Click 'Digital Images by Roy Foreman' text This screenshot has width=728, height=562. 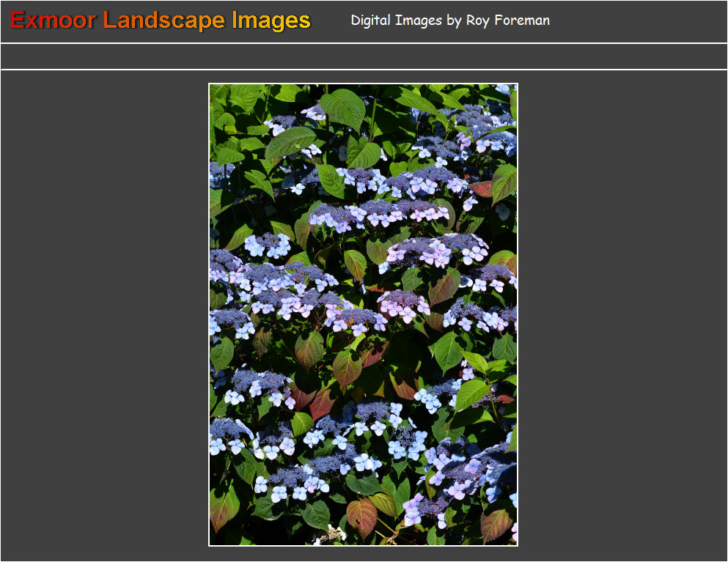[x=450, y=21]
